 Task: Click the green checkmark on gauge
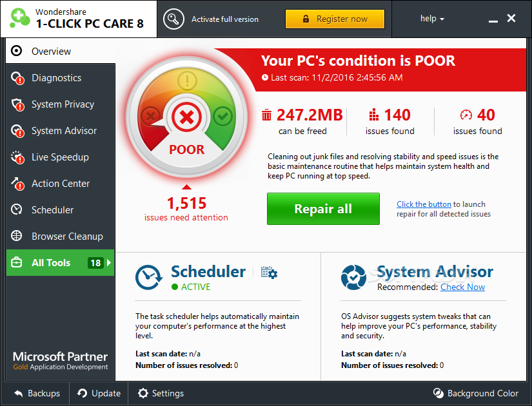[223, 117]
